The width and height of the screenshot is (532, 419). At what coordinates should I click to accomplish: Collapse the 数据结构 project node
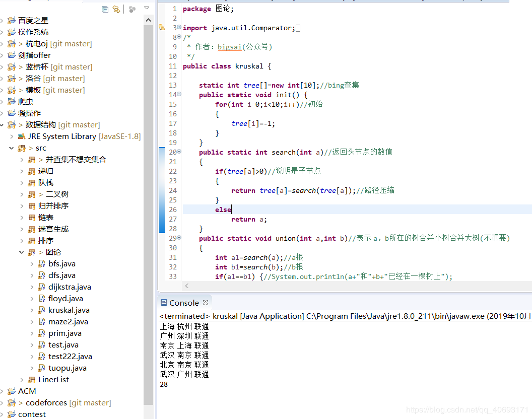(x=2, y=125)
